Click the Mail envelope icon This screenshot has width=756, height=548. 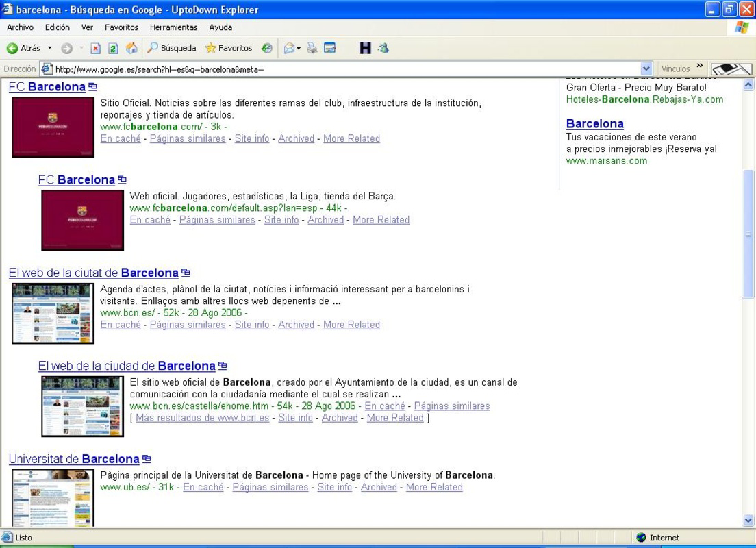click(x=289, y=48)
